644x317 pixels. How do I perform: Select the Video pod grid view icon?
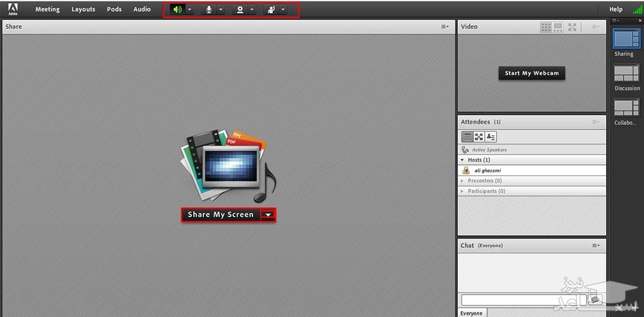(546, 27)
